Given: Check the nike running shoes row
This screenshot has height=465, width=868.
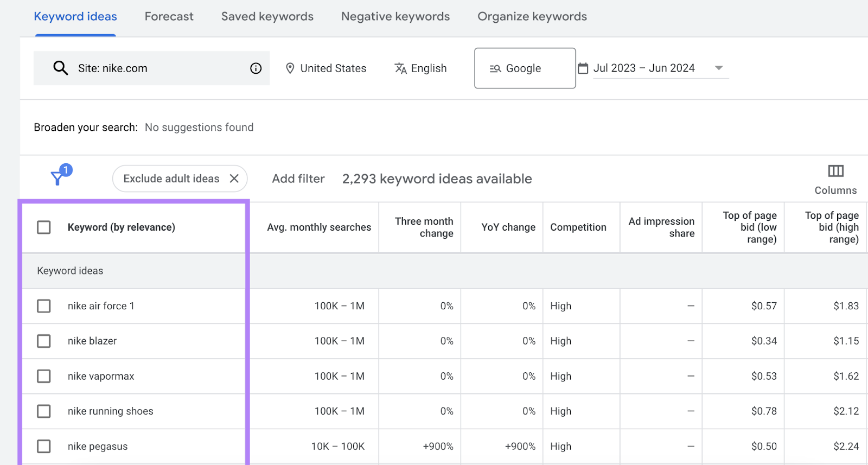Looking at the screenshot, I should pyautogui.click(x=44, y=411).
